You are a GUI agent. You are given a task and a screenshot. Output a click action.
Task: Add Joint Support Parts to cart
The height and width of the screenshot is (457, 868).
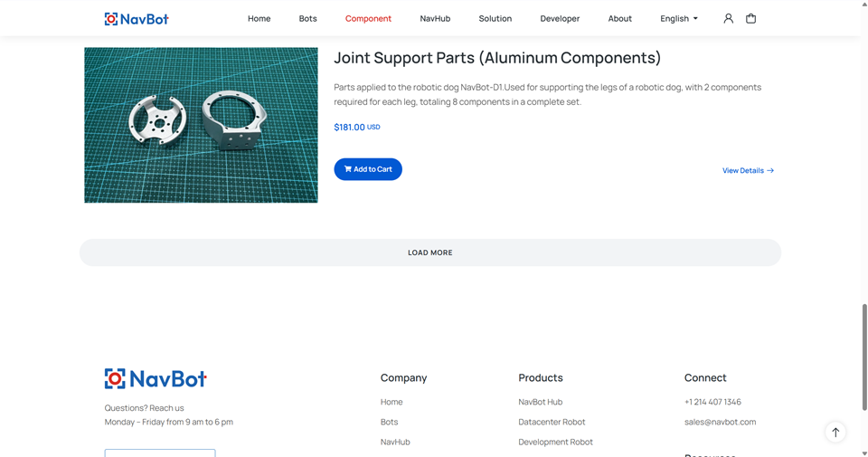click(x=368, y=169)
